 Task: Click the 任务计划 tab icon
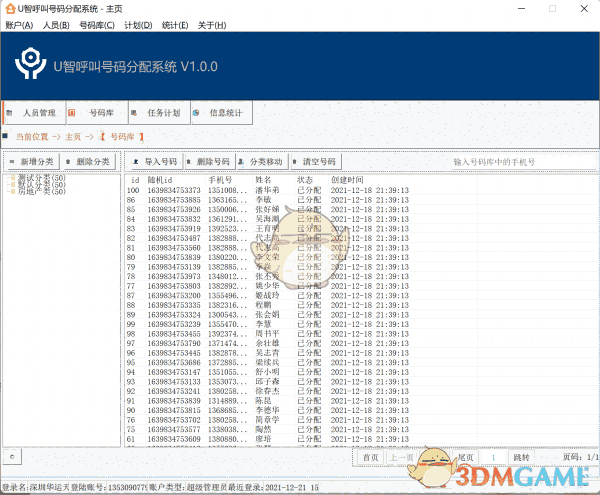(x=134, y=113)
